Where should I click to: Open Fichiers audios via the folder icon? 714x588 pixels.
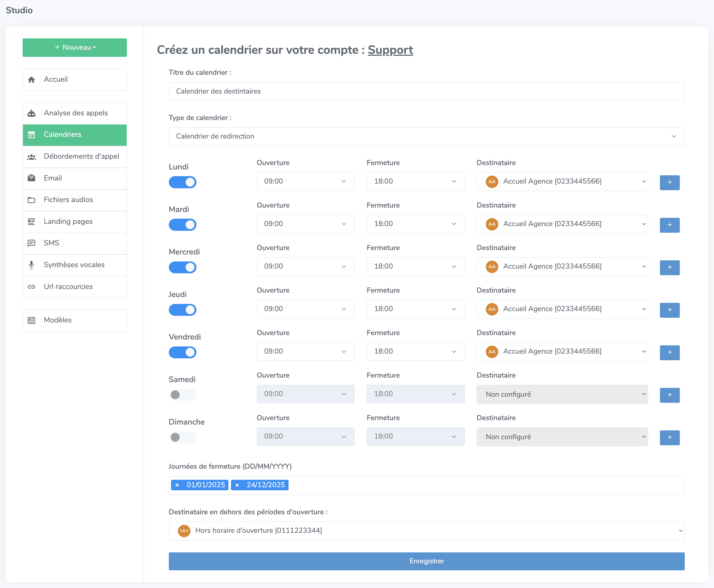(31, 200)
